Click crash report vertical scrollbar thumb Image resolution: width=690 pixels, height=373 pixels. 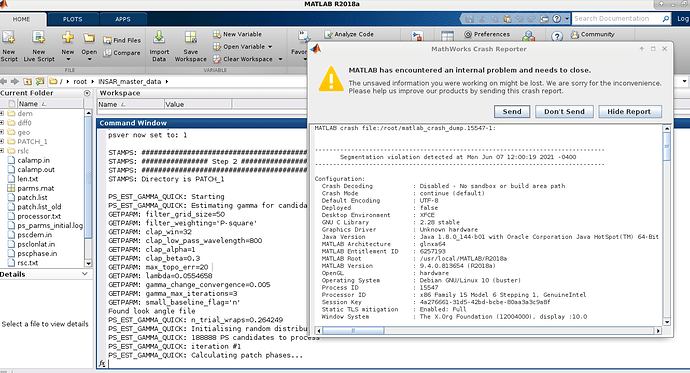(x=666, y=146)
